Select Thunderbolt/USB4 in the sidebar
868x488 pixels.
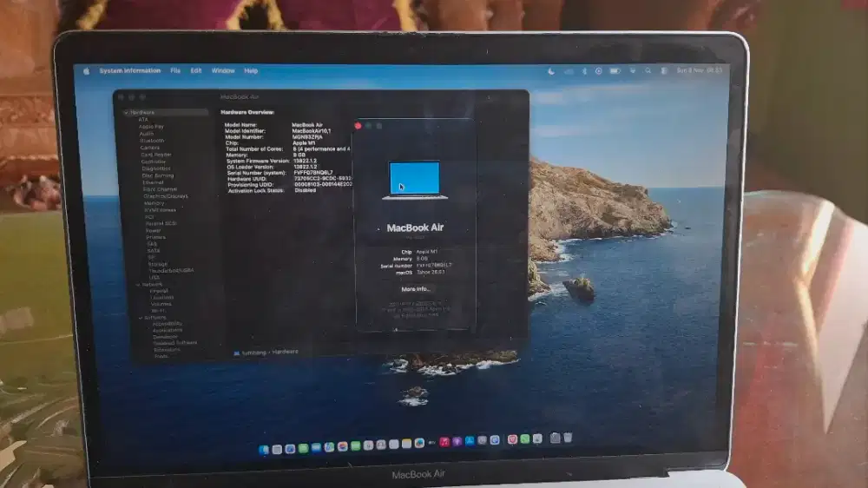171,271
